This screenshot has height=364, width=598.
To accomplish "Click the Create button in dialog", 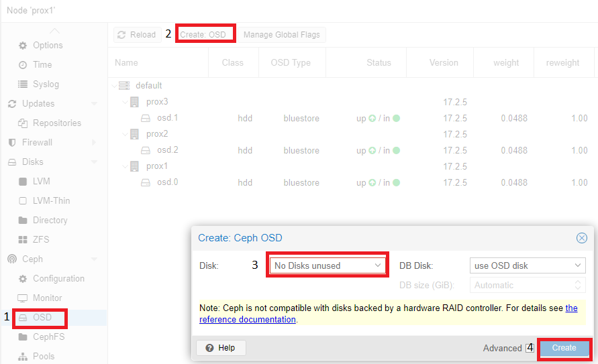I will (x=564, y=348).
